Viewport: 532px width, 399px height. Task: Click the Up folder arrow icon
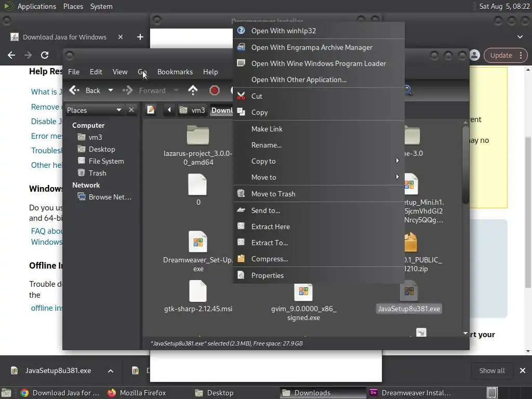(193, 90)
